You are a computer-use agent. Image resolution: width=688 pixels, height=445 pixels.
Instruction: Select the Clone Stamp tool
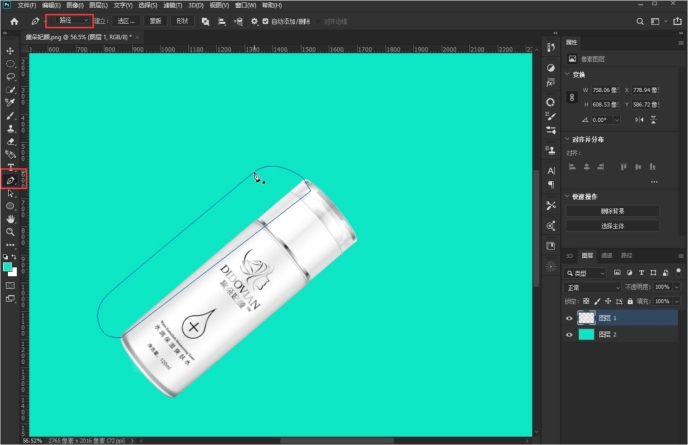[x=10, y=129]
